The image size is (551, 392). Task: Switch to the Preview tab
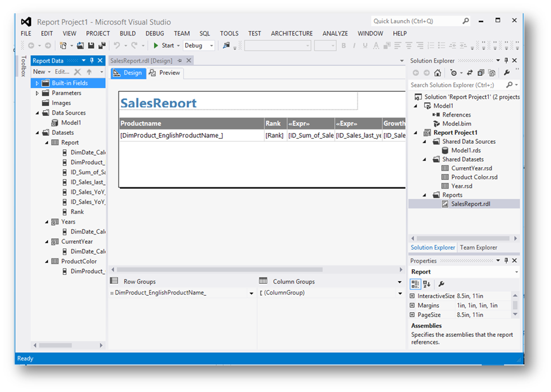pos(164,73)
